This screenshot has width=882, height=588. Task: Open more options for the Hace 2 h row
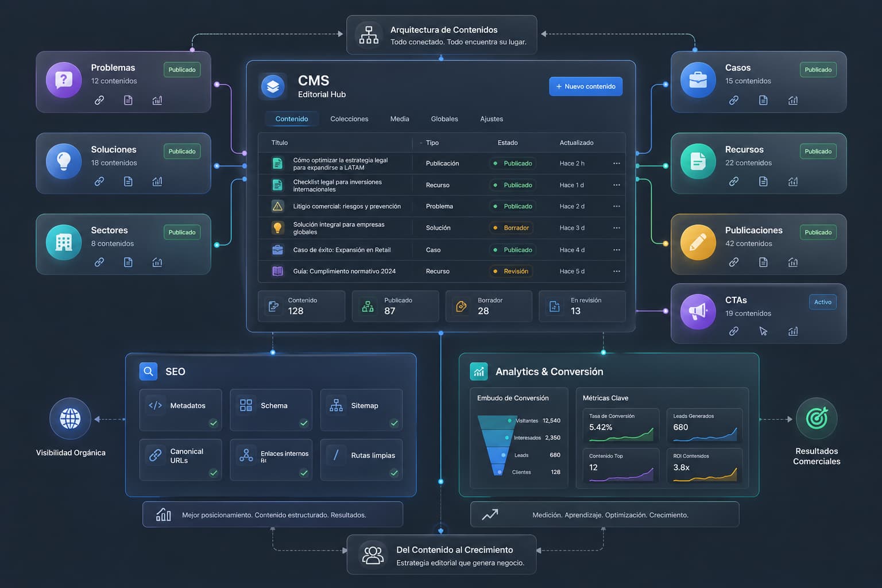[x=617, y=164]
